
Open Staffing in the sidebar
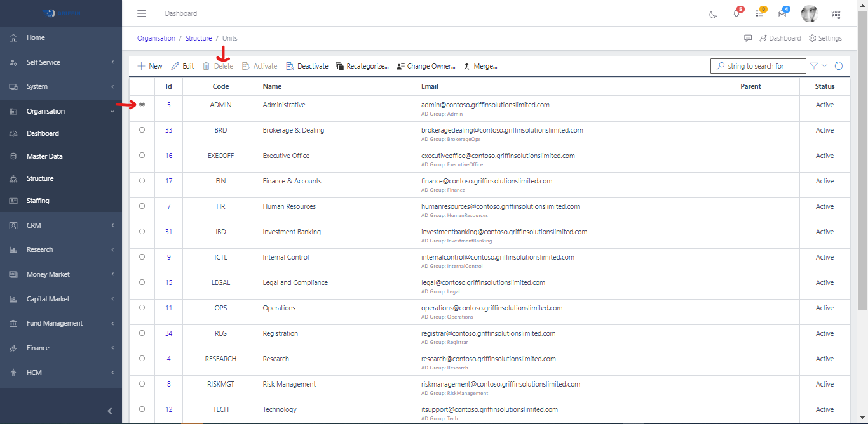37,201
